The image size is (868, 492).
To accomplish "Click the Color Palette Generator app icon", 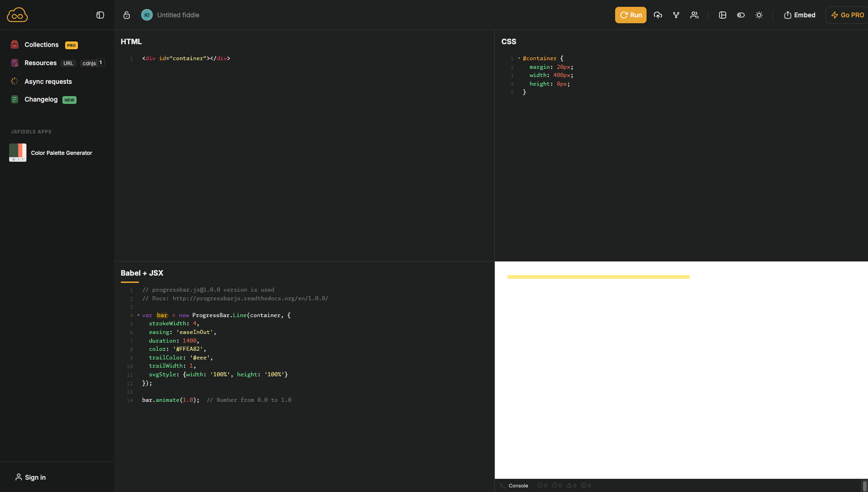I will (17, 153).
